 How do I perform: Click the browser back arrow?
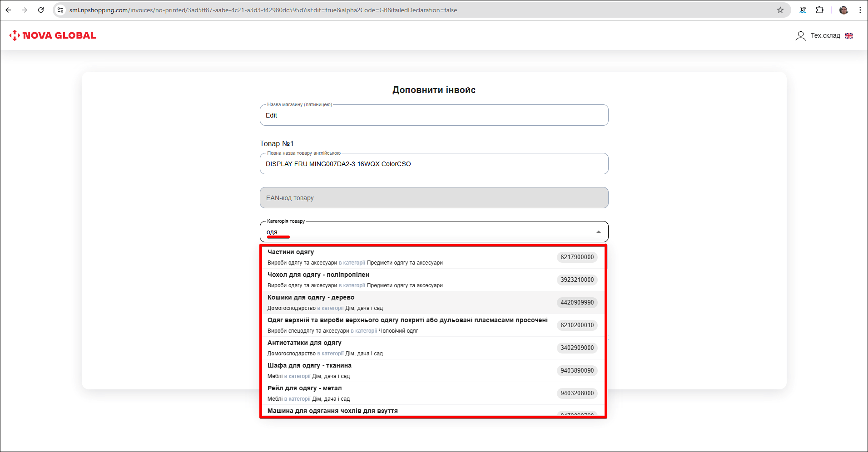pyautogui.click(x=8, y=10)
